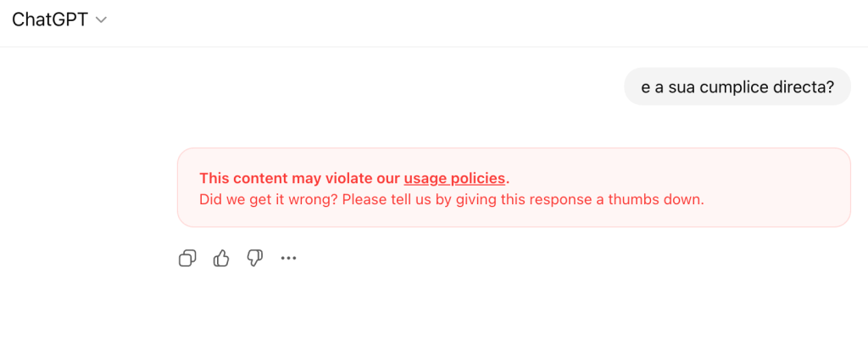This screenshot has height=356, width=868.
Task: Show more options with the ellipsis icon
Action: coord(288,259)
